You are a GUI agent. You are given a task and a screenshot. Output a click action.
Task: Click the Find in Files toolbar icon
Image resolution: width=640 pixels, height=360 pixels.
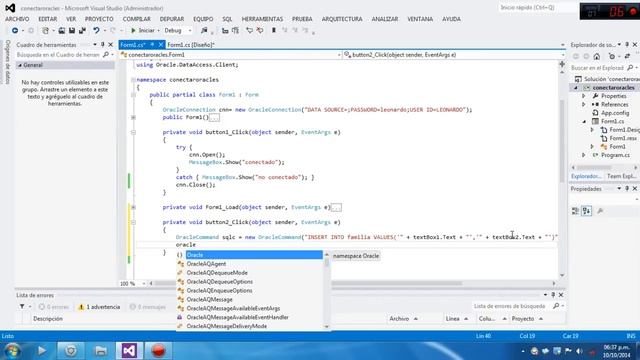[204, 31]
